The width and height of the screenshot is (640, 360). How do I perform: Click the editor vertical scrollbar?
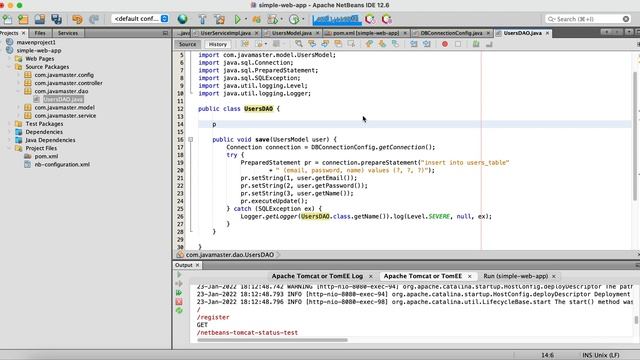[x=635, y=136]
